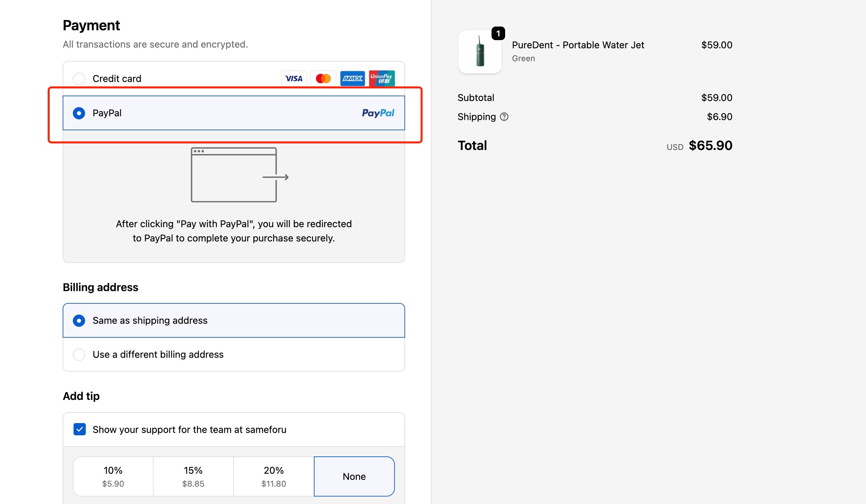Select Use a different billing address
The width and height of the screenshot is (866, 504).
(x=79, y=354)
